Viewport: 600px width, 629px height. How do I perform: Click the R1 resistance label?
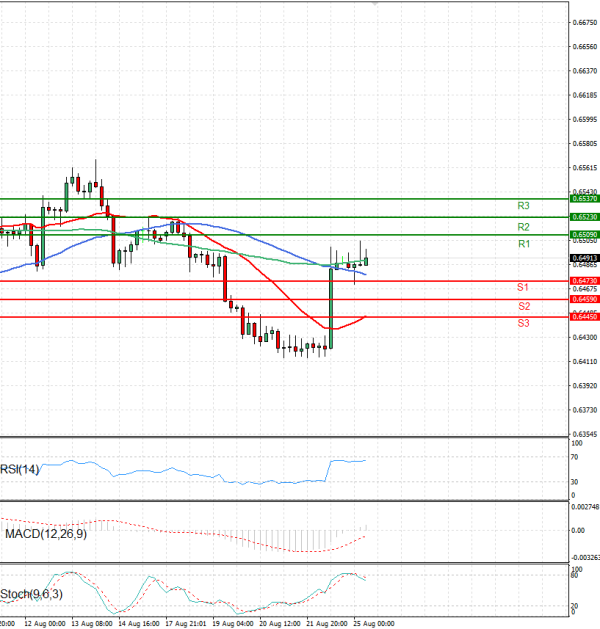click(x=524, y=244)
